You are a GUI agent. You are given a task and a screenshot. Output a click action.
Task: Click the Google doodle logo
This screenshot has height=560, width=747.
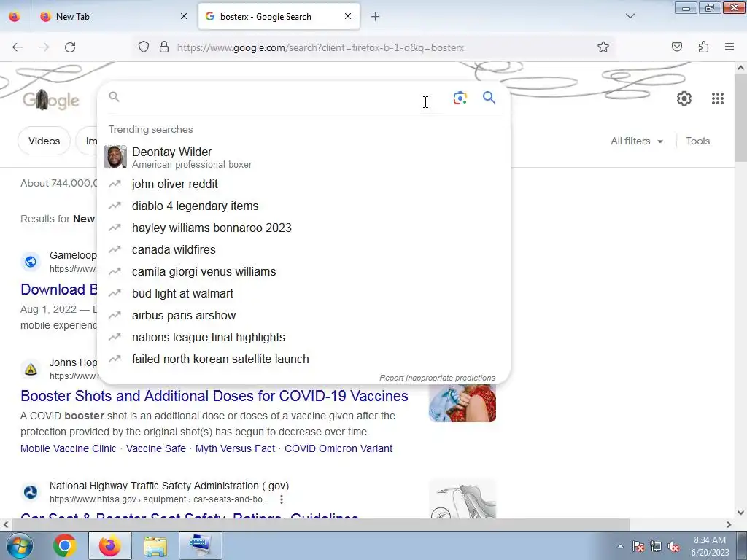click(x=50, y=100)
